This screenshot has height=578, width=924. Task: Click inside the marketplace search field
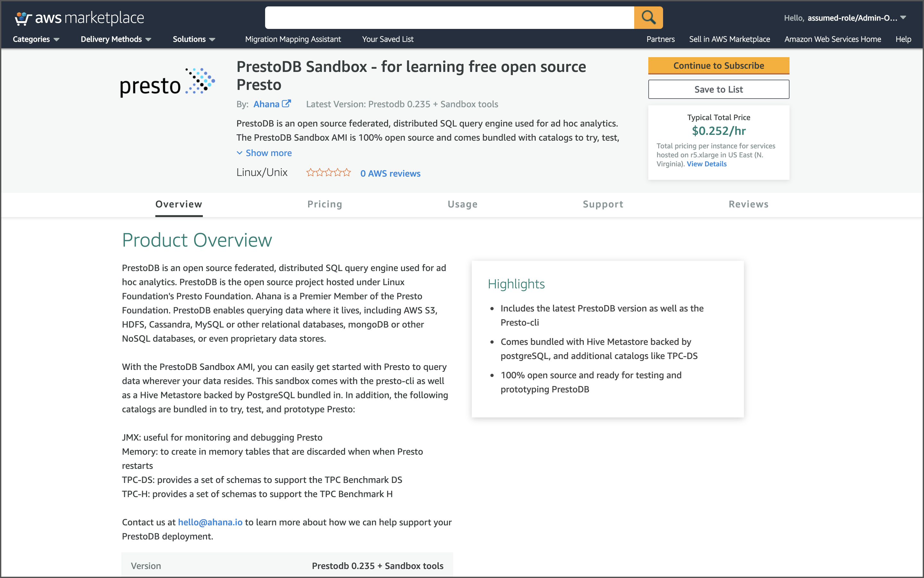[x=449, y=18]
